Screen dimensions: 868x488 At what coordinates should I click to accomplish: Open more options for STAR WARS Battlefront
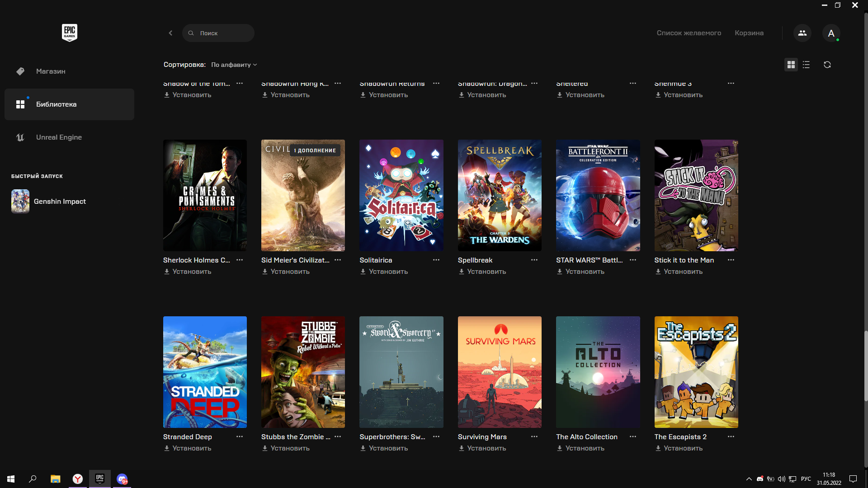click(633, 260)
